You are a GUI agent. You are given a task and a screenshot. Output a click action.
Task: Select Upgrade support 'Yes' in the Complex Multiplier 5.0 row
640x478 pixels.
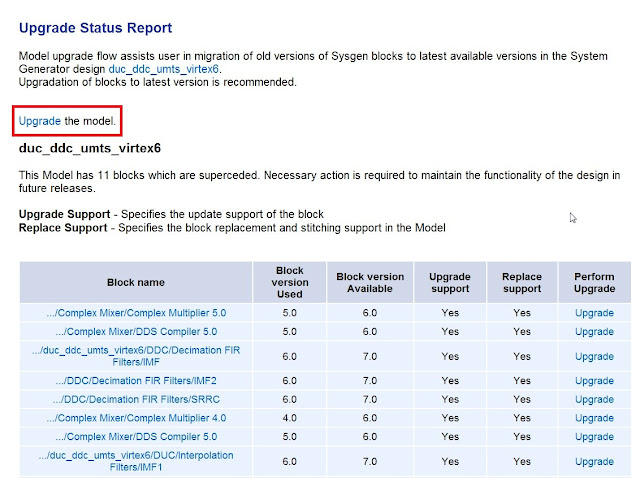[x=450, y=313]
